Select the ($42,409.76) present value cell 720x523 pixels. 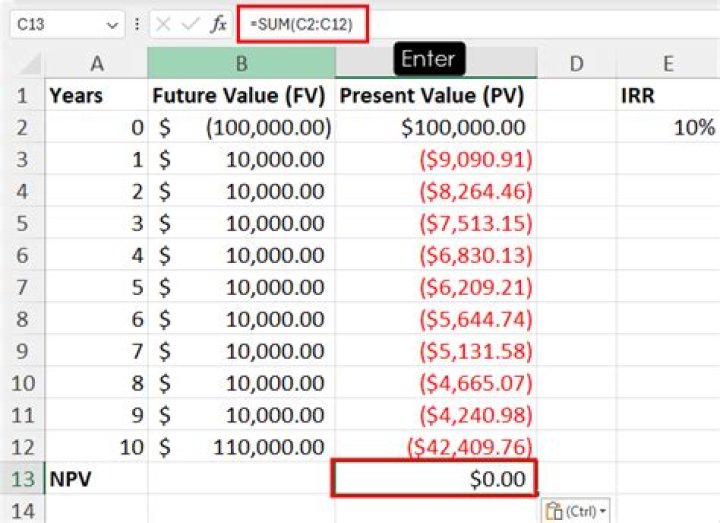(435, 447)
